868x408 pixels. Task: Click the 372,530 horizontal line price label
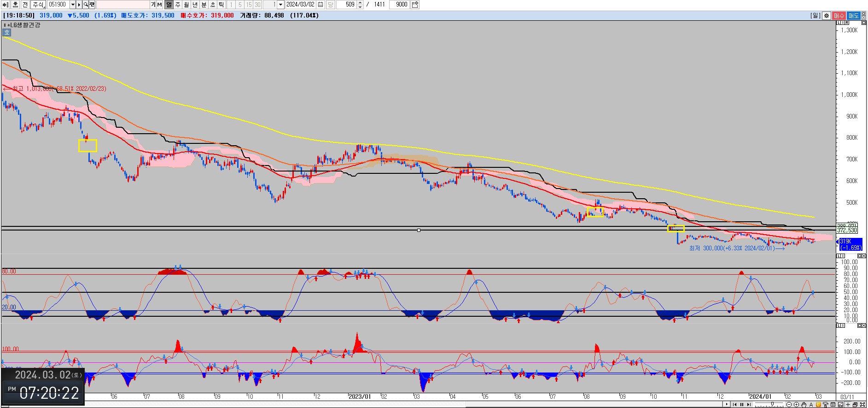(847, 230)
